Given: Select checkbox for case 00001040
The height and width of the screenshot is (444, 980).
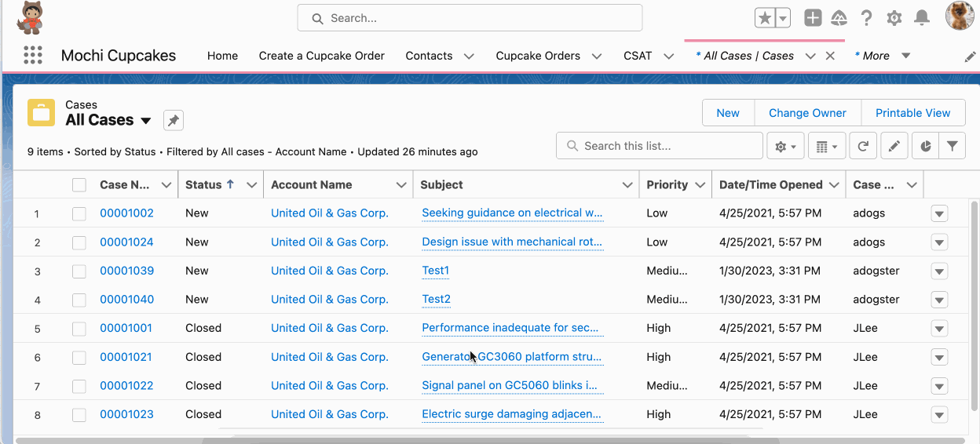Looking at the screenshot, I should point(79,300).
